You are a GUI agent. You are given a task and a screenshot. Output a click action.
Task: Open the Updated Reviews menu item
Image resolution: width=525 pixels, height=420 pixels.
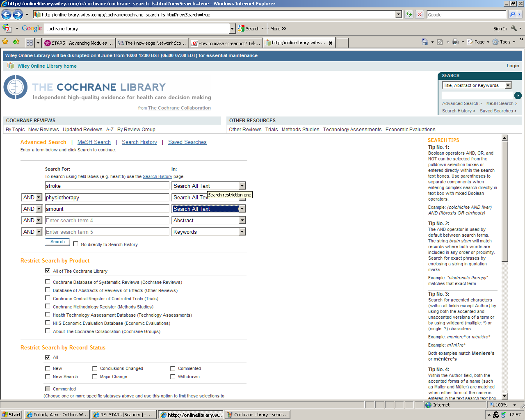point(82,130)
